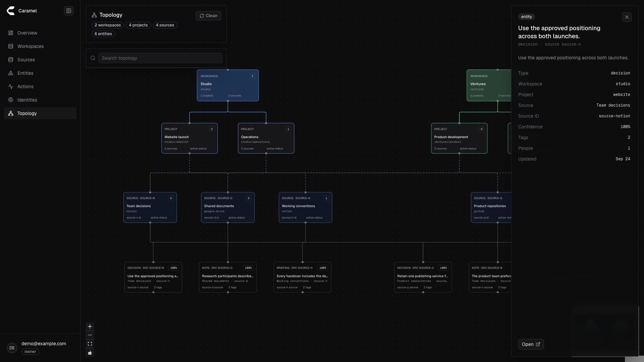Select the 2 workspaces chip

[x=107, y=25]
